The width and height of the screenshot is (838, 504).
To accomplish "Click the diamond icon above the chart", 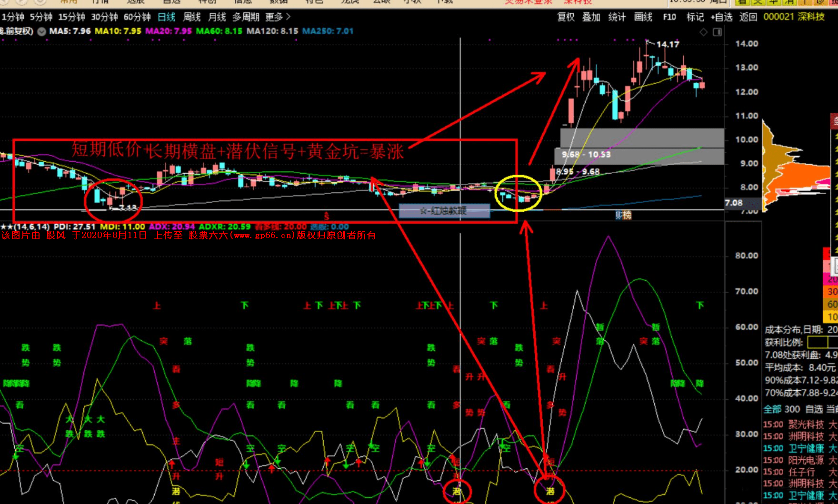I will pyautogui.click(x=703, y=32).
